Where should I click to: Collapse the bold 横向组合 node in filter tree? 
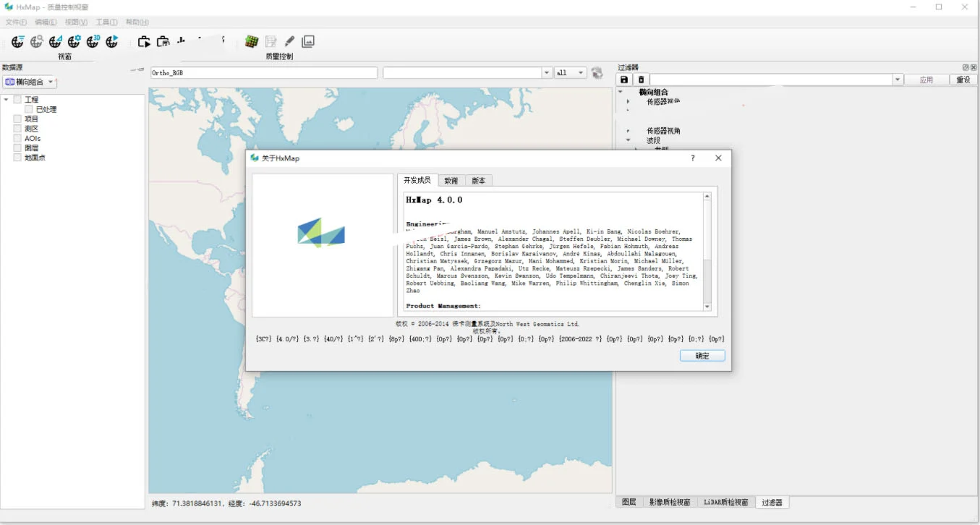[621, 92]
